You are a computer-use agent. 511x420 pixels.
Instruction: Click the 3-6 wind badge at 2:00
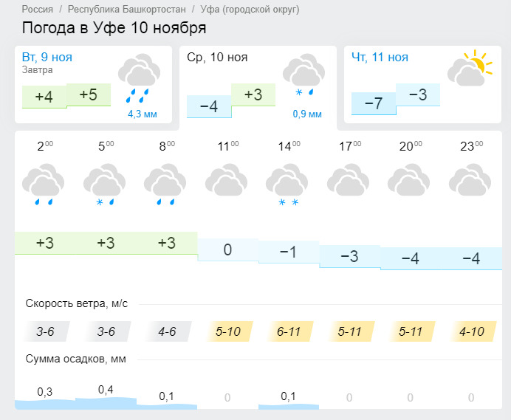[45, 331]
